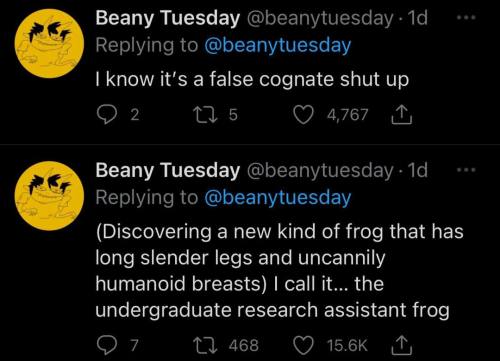Open the frog tweet body text
Screen dimensions: 500x361
coord(279,271)
